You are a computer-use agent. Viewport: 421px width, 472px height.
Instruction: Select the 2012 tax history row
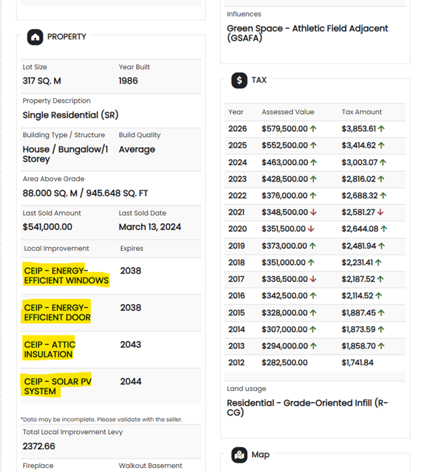[315, 363]
